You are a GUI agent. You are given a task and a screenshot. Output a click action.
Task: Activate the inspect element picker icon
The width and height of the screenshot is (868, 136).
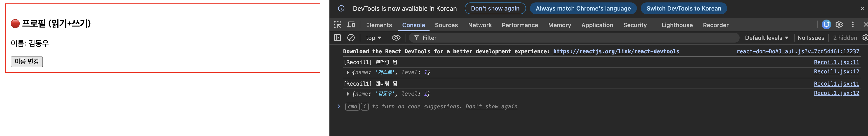(x=337, y=25)
